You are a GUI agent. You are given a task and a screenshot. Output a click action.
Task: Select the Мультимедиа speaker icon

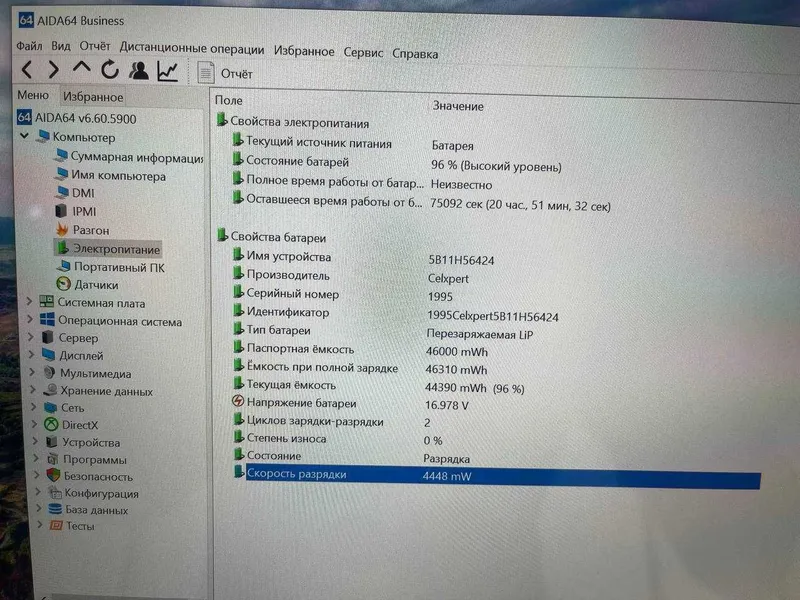(49, 372)
